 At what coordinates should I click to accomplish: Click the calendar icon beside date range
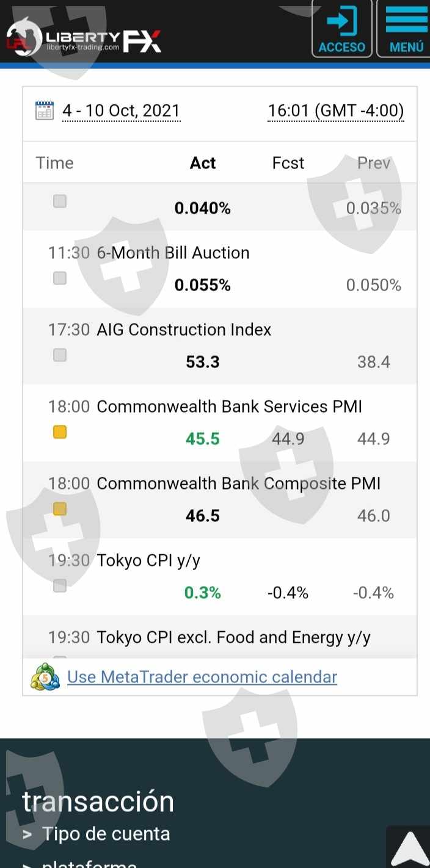pyautogui.click(x=45, y=110)
